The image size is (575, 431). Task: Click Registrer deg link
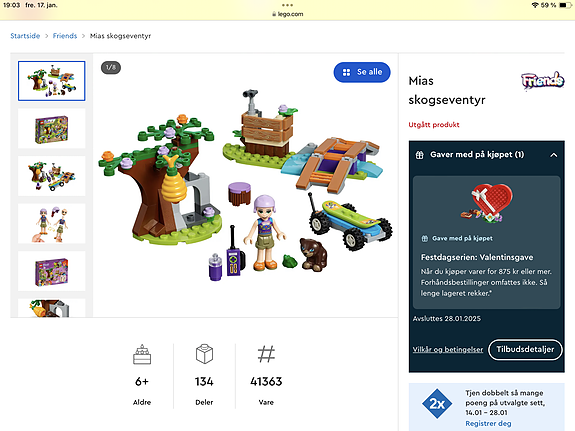point(488,423)
